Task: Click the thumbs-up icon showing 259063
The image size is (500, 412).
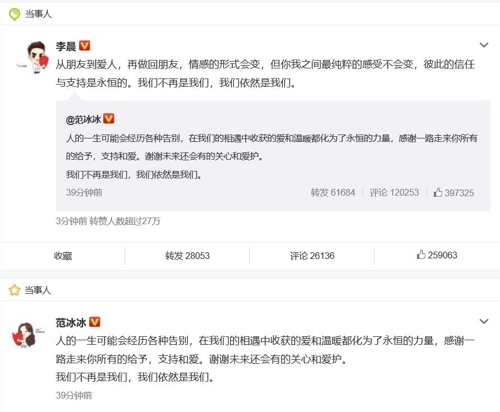Action: (421, 255)
